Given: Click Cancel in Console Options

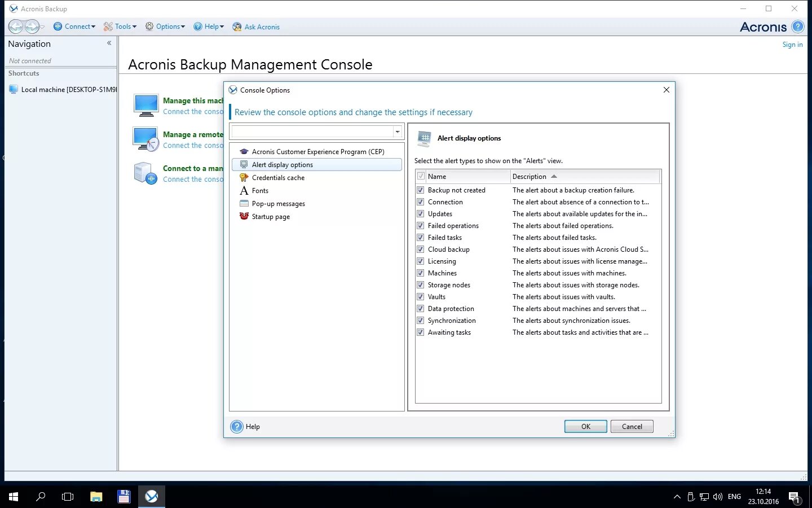Looking at the screenshot, I should pos(632,426).
